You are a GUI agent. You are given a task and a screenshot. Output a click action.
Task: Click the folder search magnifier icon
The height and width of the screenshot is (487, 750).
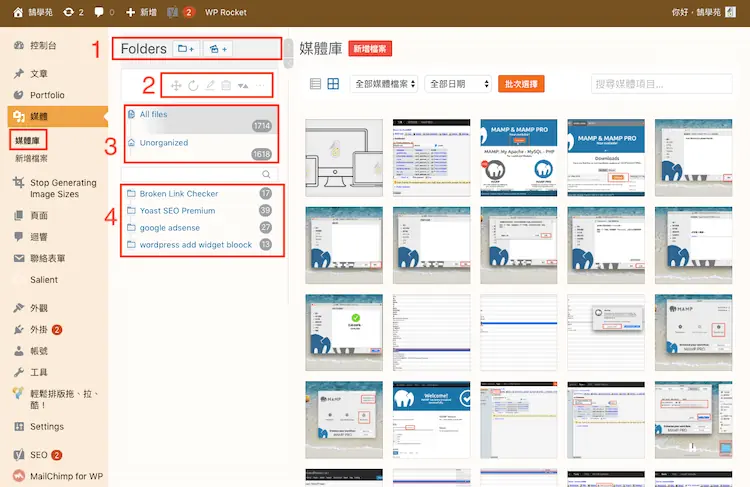click(266, 174)
